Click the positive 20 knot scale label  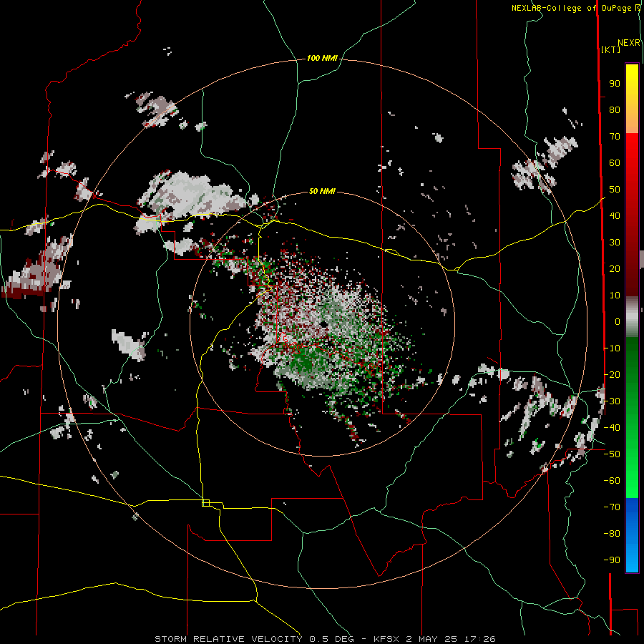point(615,269)
